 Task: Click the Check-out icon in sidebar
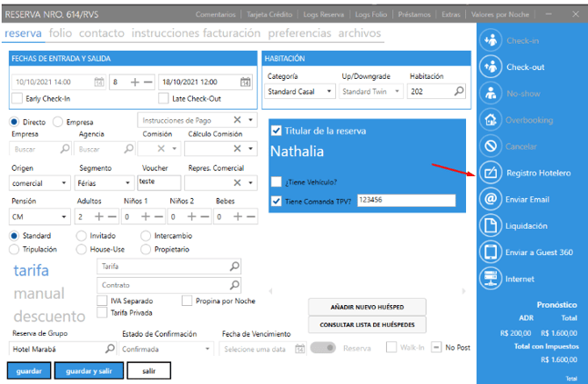pos(491,67)
